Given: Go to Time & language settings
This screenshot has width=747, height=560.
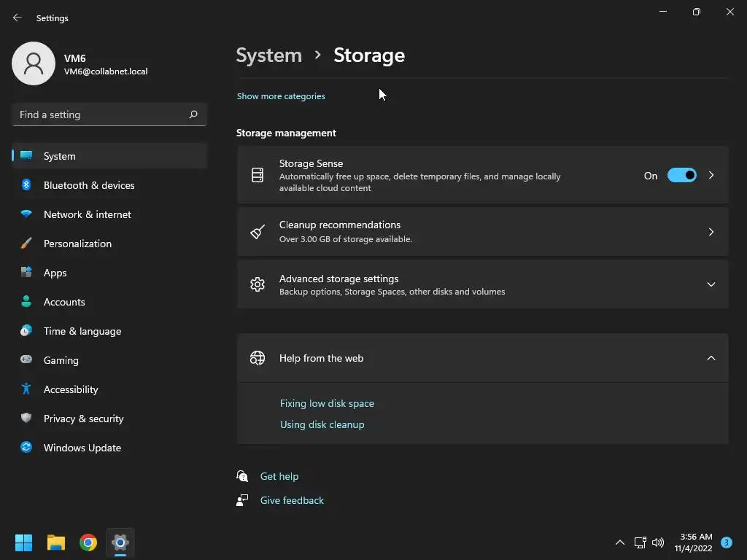Looking at the screenshot, I should click(82, 331).
